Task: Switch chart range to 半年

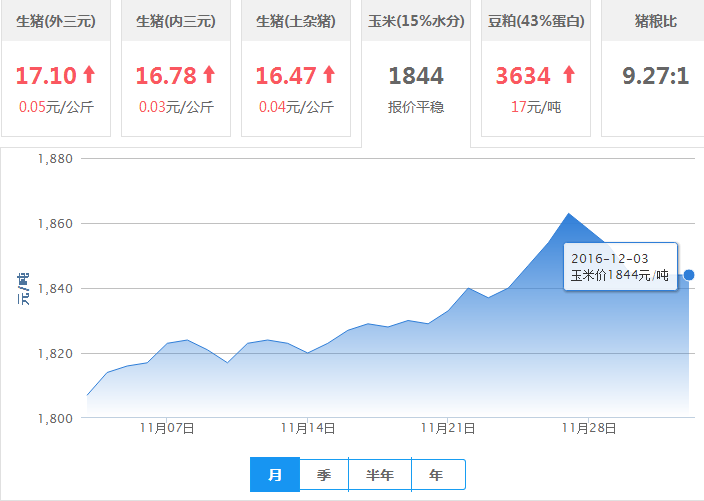Action: coord(380,475)
